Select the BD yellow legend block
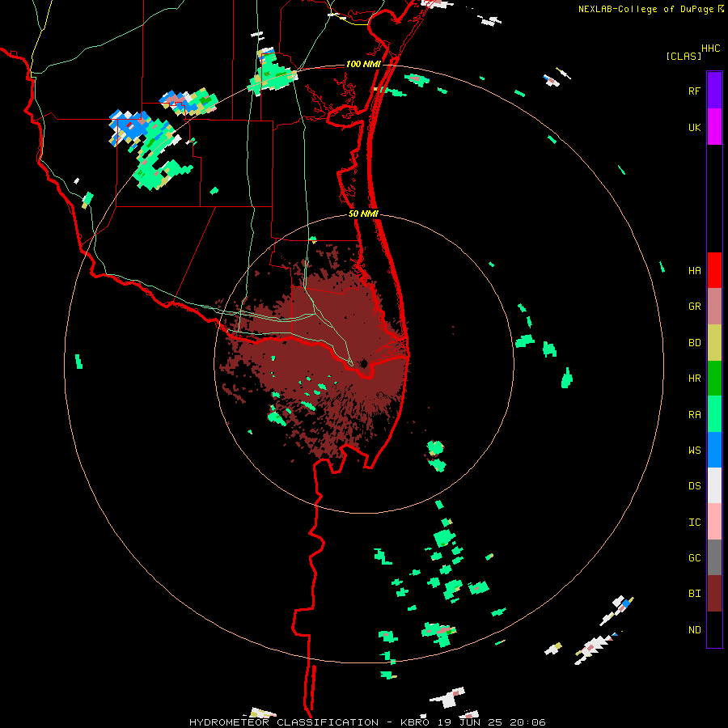This screenshot has height=728, width=728. [x=714, y=343]
